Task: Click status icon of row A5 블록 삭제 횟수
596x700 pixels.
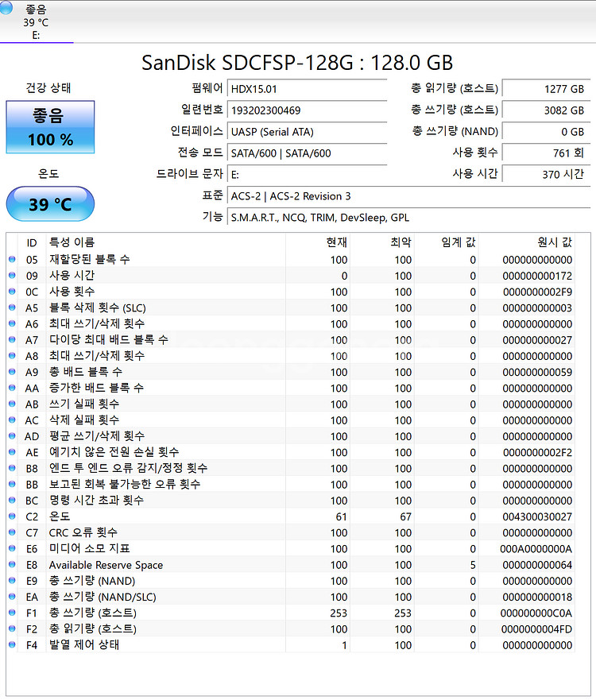Action: tap(12, 307)
